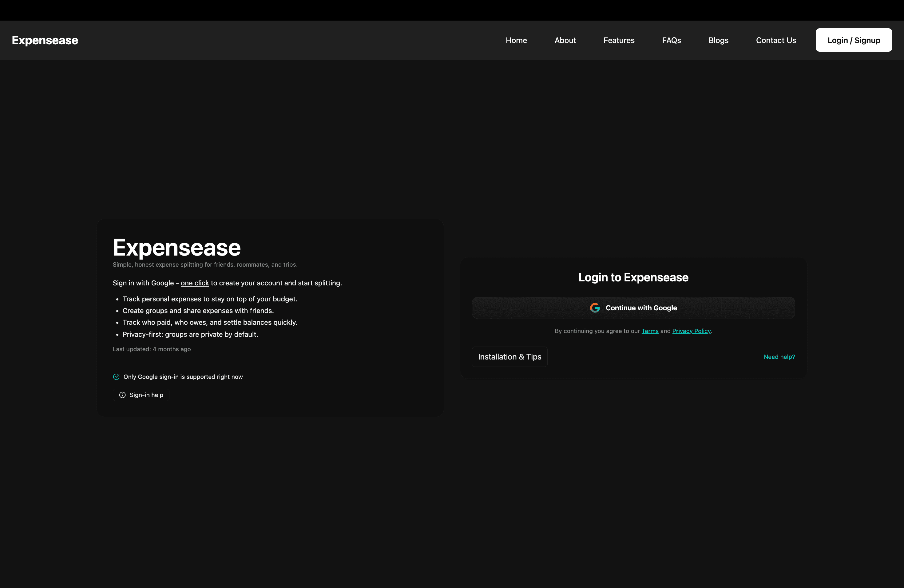Click the Google logo icon
Screen dimensions: 904x588
tap(595, 308)
